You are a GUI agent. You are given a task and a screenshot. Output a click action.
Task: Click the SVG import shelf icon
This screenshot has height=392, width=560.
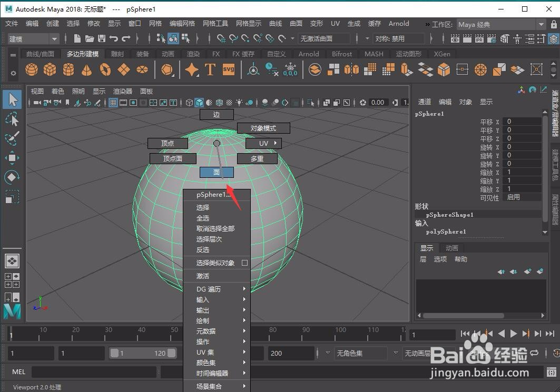[x=228, y=69]
